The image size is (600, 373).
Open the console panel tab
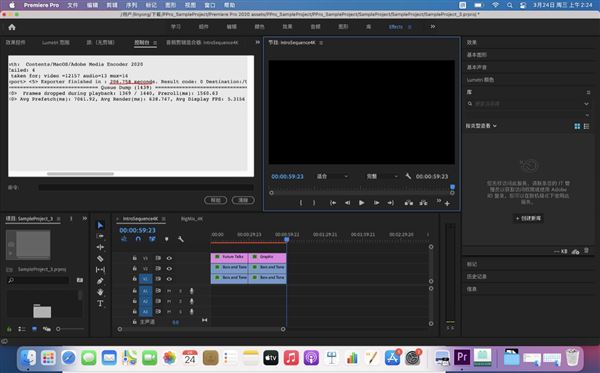point(142,42)
